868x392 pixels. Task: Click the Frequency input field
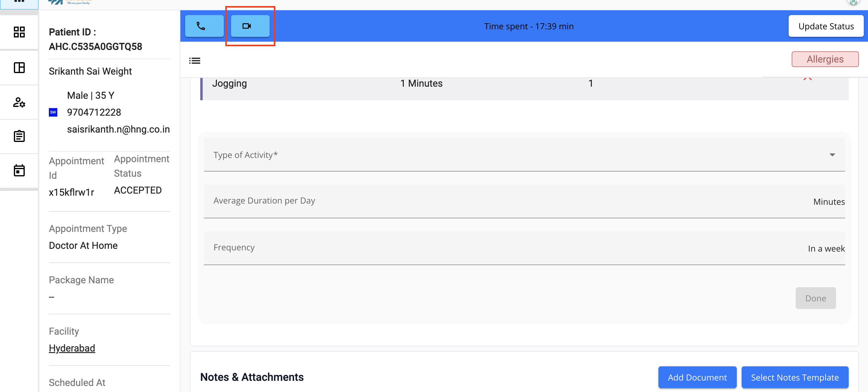[505, 248]
